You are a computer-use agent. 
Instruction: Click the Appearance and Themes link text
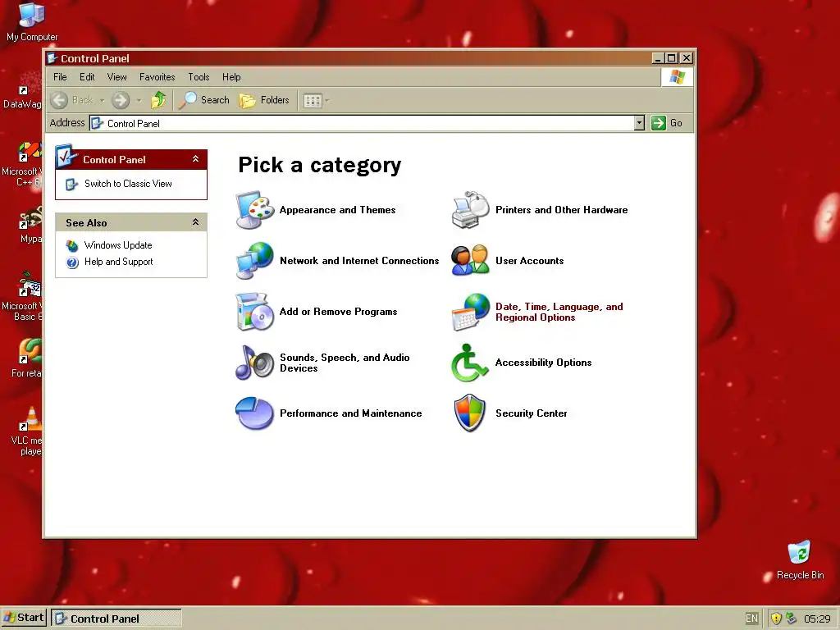[337, 210]
